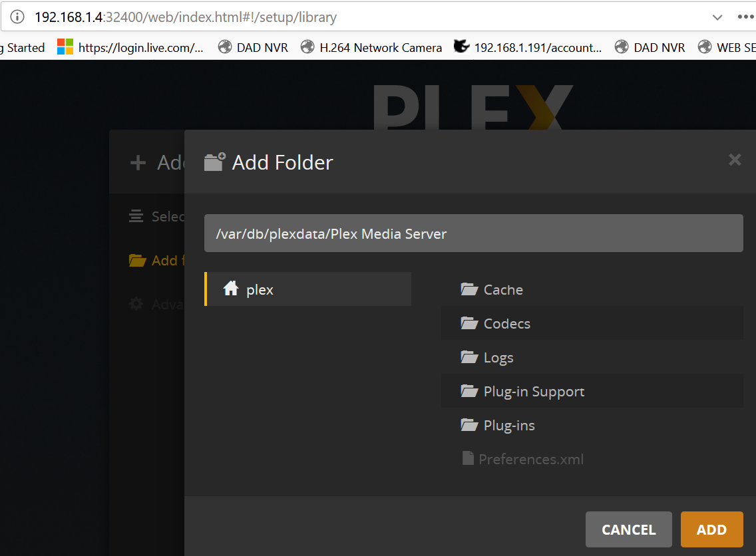Open the login.live.com bookmark
Viewport: 756px width, 556px height.
point(130,47)
